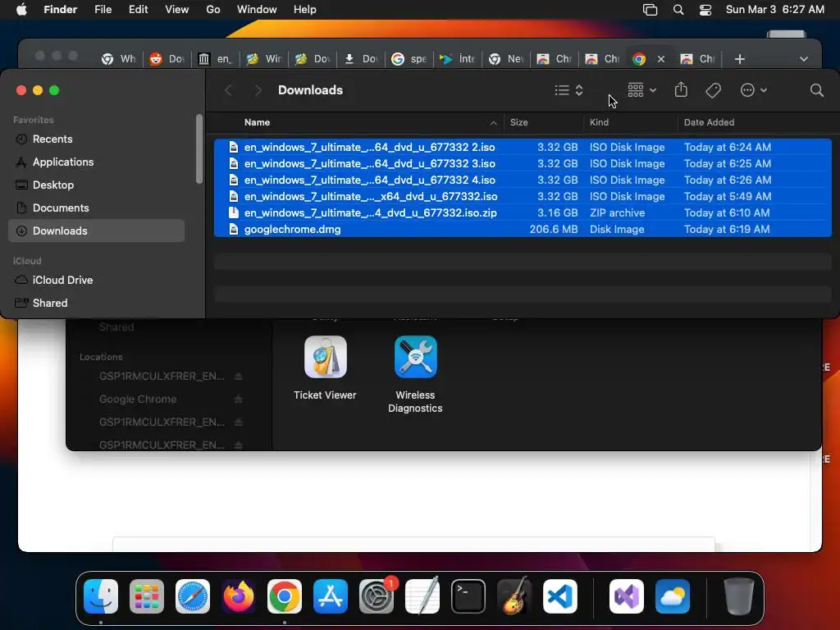Open the View menu
Screen dimensions: 840x630
pos(177,10)
